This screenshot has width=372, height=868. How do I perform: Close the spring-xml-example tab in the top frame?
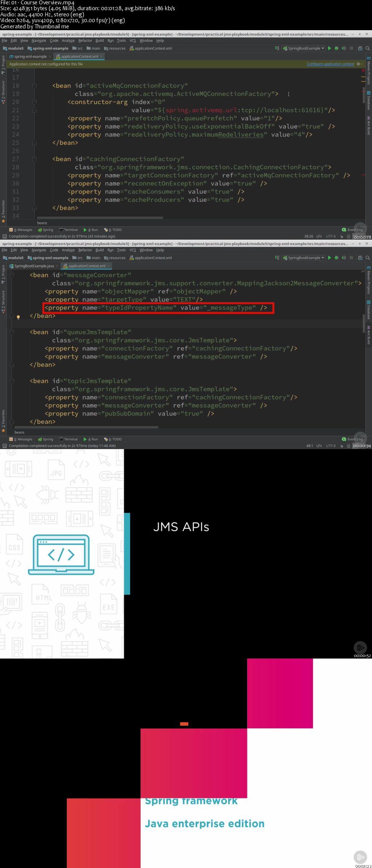(x=50, y=56)
